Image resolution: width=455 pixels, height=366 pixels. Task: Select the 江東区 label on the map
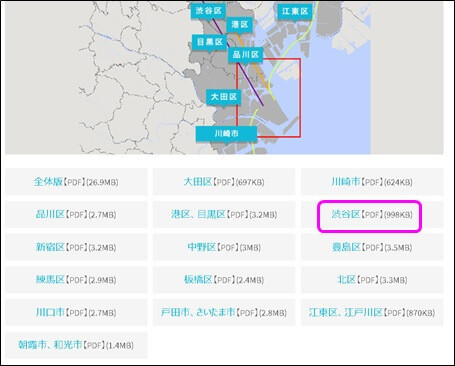pyautogui.click(x=295, y=11)
